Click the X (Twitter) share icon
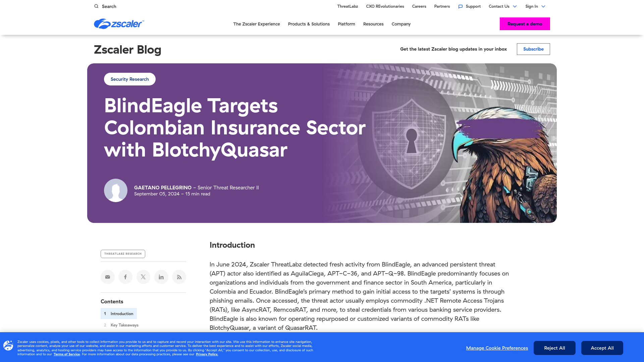 pos(143,277)
